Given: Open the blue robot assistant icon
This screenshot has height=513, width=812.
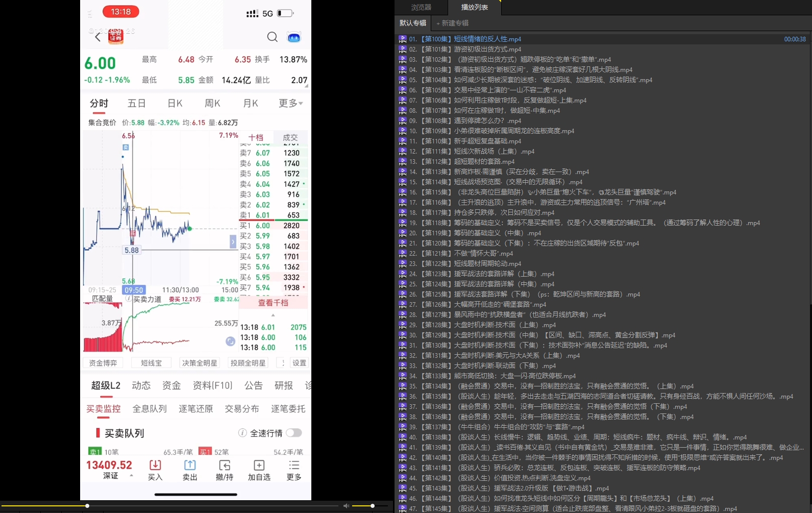Looking at the screenshot, I should [294, 37].
